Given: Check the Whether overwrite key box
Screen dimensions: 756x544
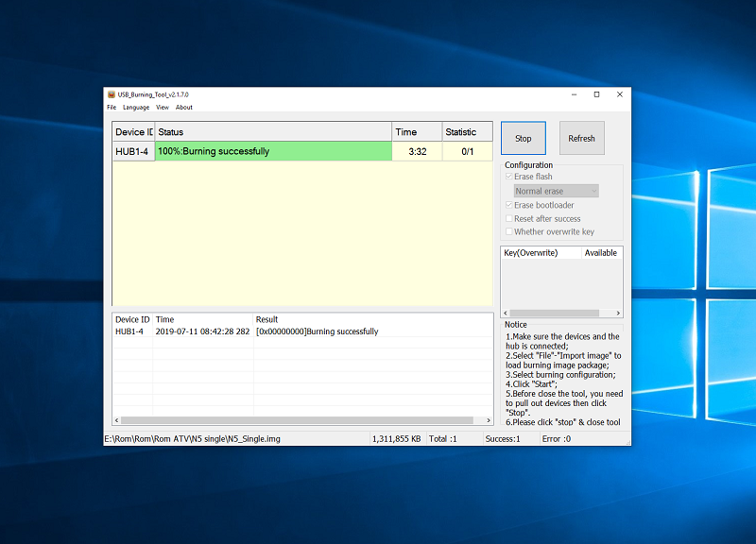Looking at the screenshot, I should coord(509,231).
